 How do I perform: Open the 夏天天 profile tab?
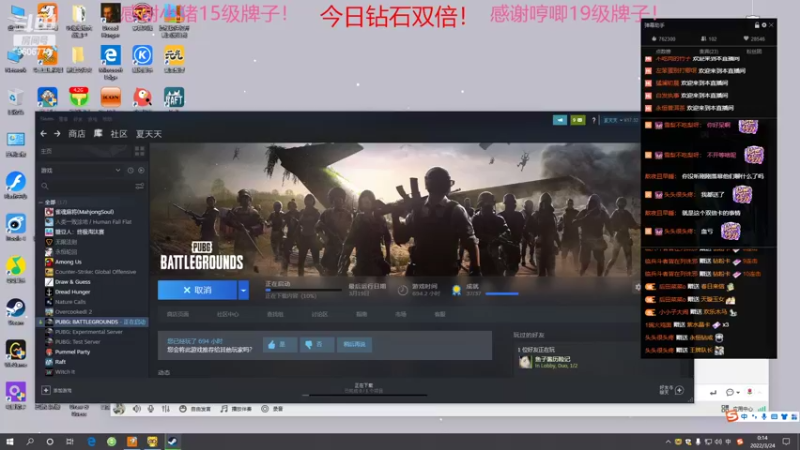coord(148,134)
